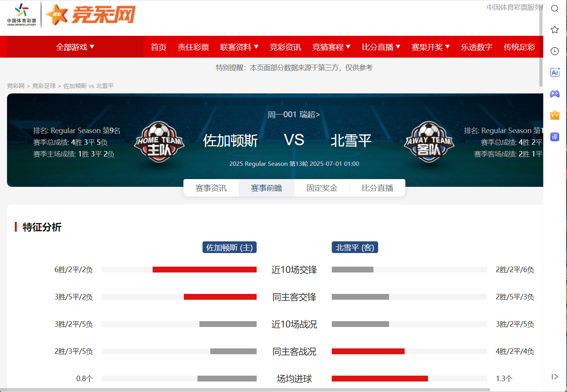Expand the 赛果开奖 dropdown
The width and height of the screenshot is (567, 392).
[x=430, y=47]
